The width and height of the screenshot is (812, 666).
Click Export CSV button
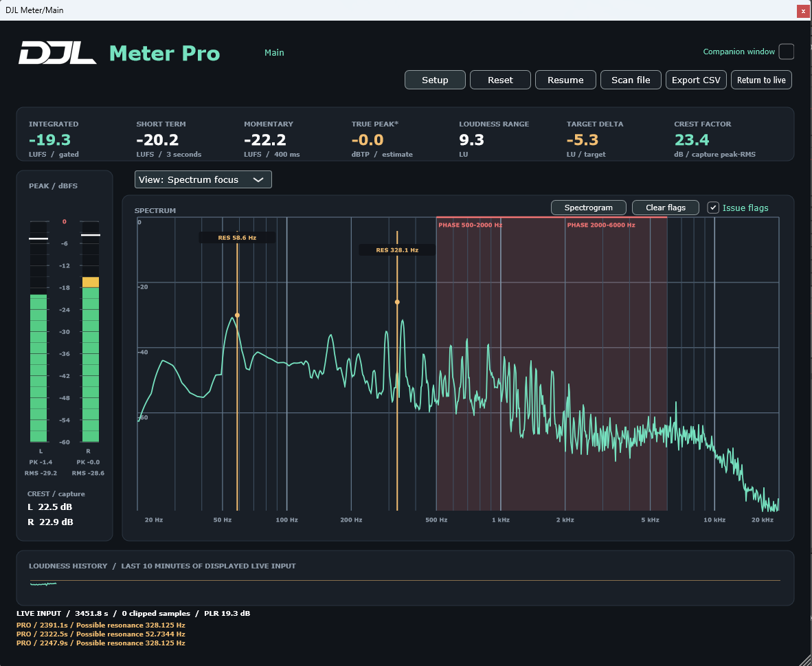tap(696, 80)
